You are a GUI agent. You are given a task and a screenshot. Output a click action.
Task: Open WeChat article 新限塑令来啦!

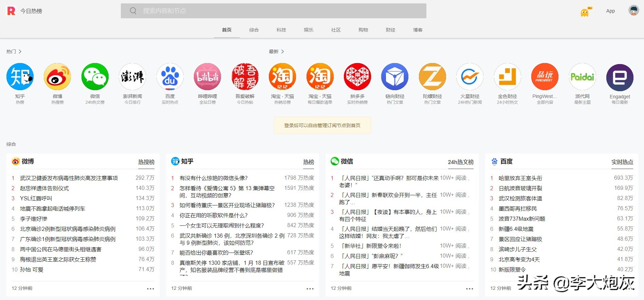click(x=370, y=246)
